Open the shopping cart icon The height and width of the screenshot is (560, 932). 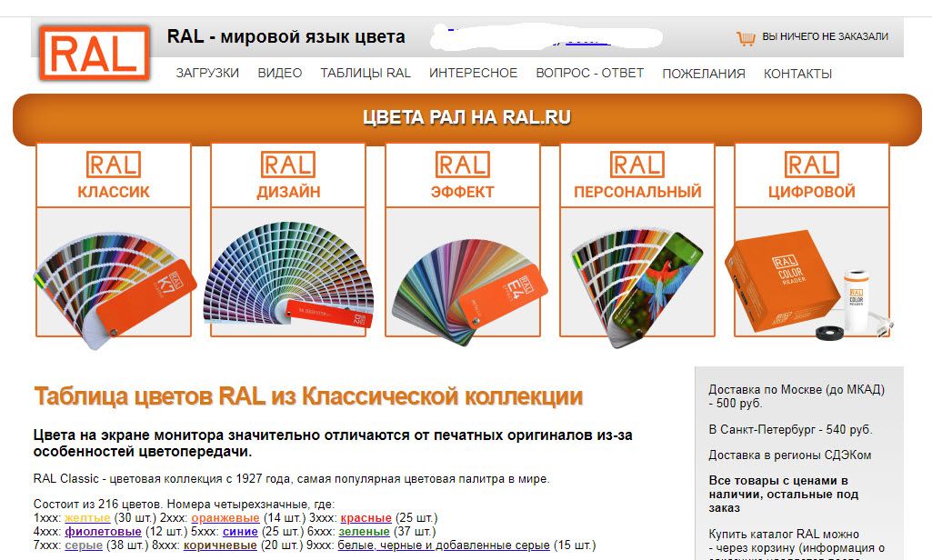coord(746,39)
